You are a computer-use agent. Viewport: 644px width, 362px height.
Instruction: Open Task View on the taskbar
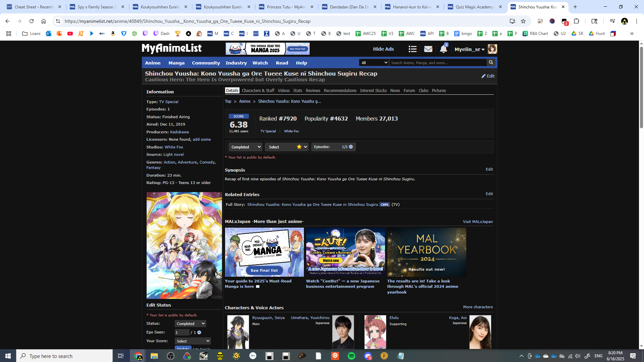pyautogui.click(x=121, y=356)
